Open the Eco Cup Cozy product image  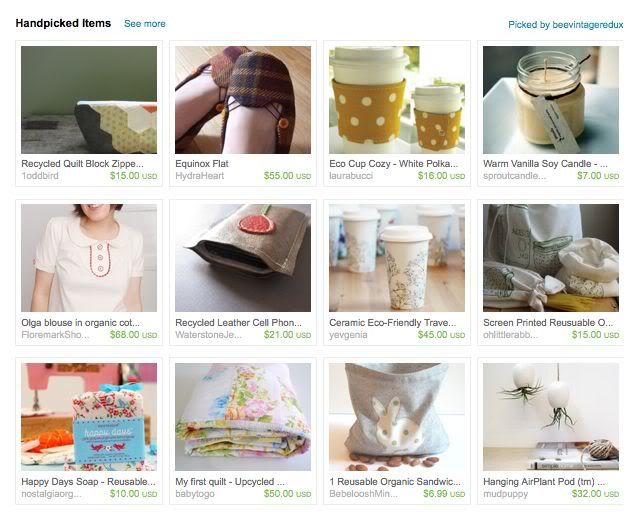click(397, 100)
